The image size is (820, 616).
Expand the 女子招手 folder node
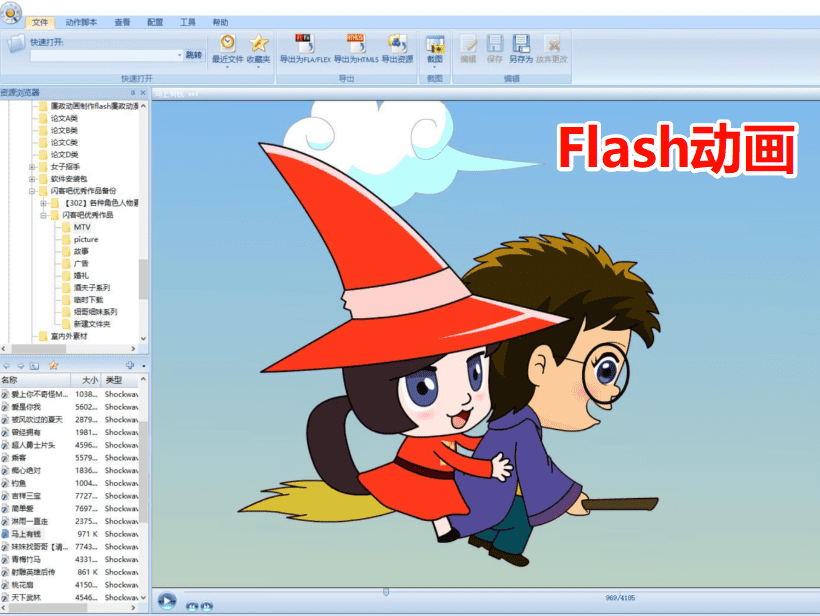click(32, 167)
